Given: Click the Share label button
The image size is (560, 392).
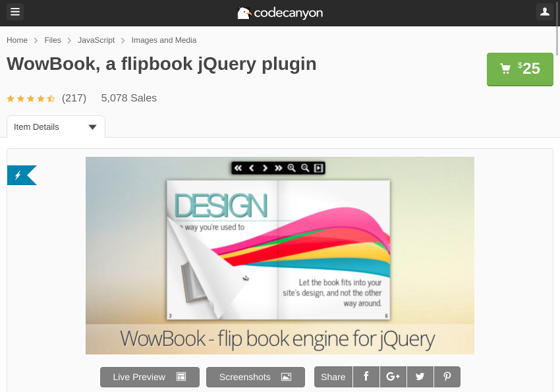Looking at the screenshot, I should 333,377.
